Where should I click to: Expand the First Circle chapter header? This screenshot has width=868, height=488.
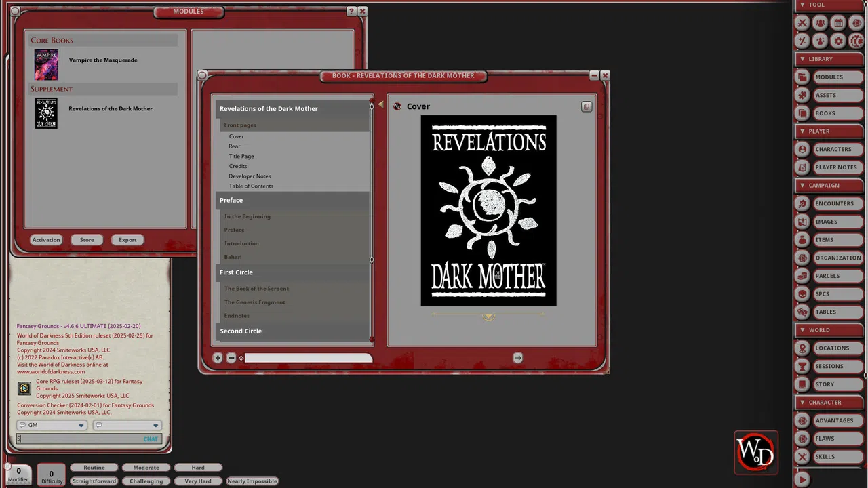click(292, 272)
